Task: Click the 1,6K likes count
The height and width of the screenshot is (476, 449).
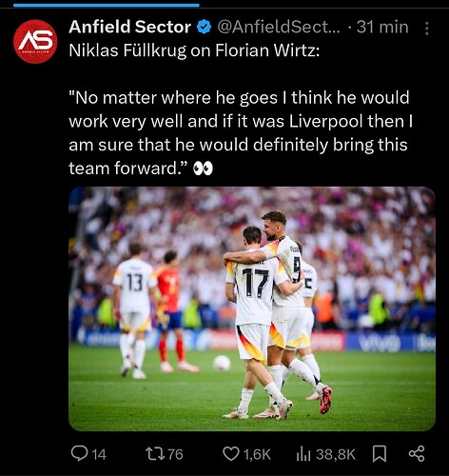Action: 257,454
